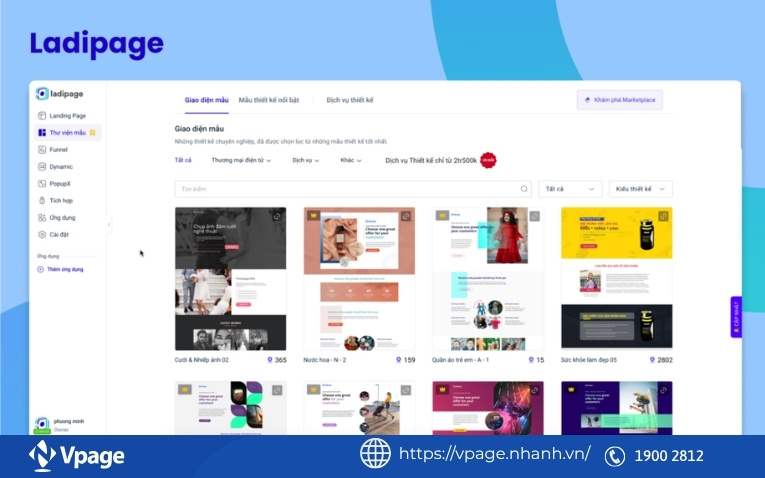Click Sức khỏe làm đẹp 05 title text

589,360
